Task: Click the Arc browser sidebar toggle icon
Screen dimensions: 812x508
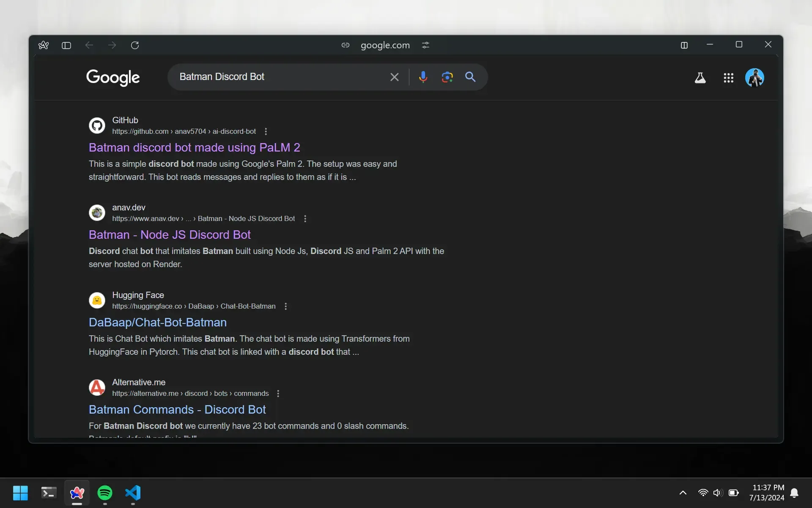Action: [66, 45]
